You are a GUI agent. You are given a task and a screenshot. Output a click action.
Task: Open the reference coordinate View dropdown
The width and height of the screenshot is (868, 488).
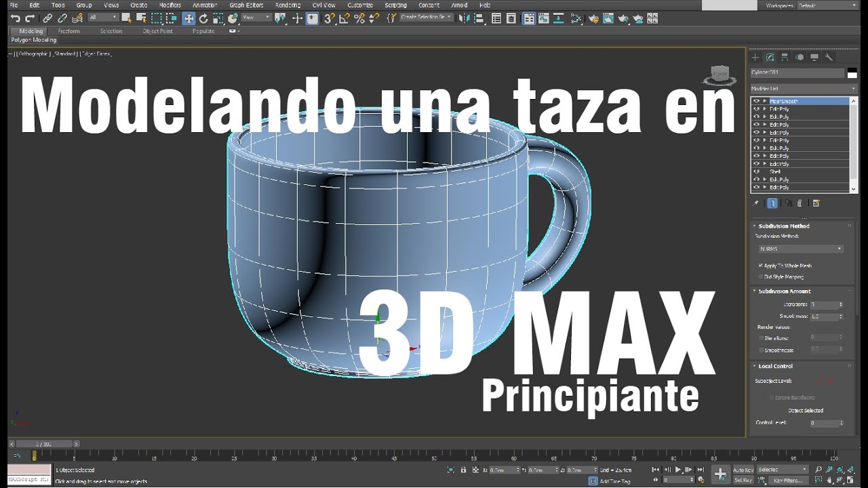[x=256, y=18]
